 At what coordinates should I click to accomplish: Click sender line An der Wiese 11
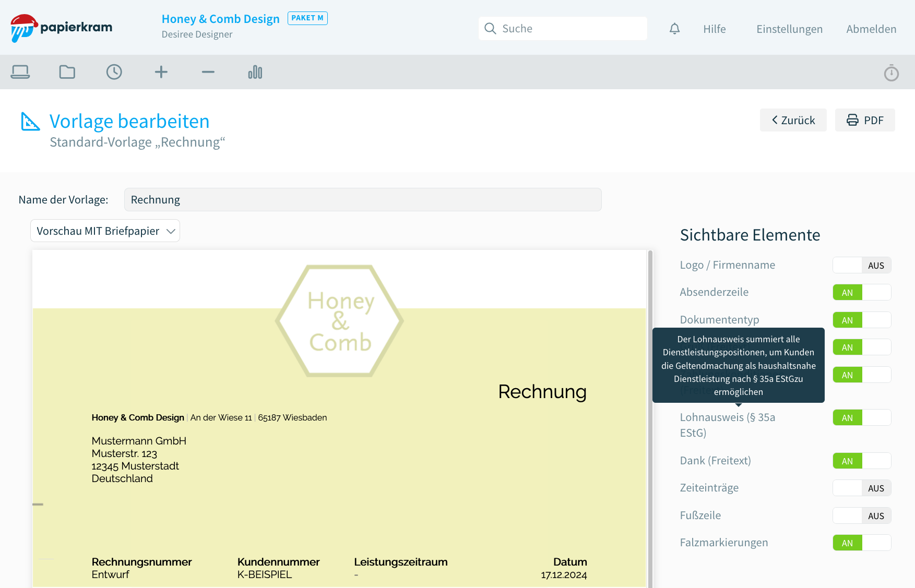[x=221, y=417]
